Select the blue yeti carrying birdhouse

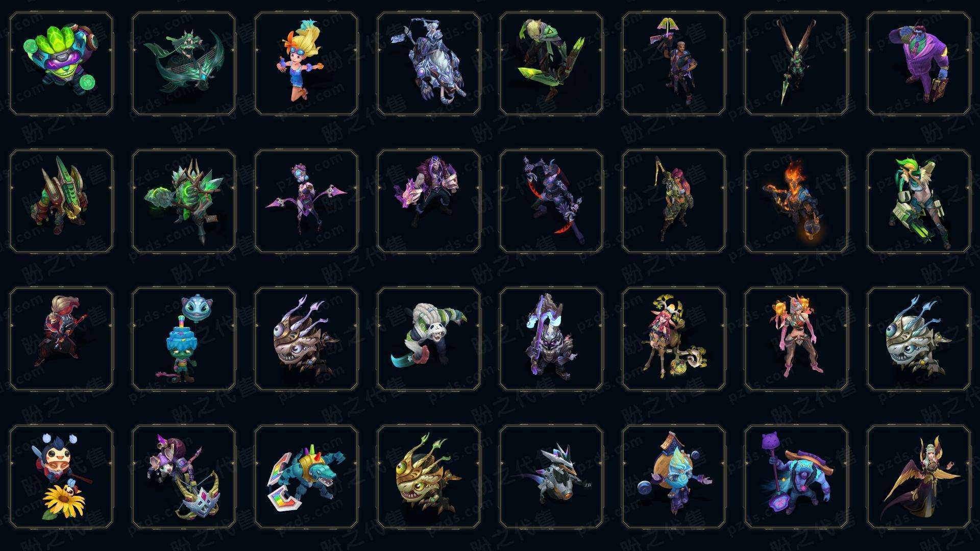pos(674,477)
